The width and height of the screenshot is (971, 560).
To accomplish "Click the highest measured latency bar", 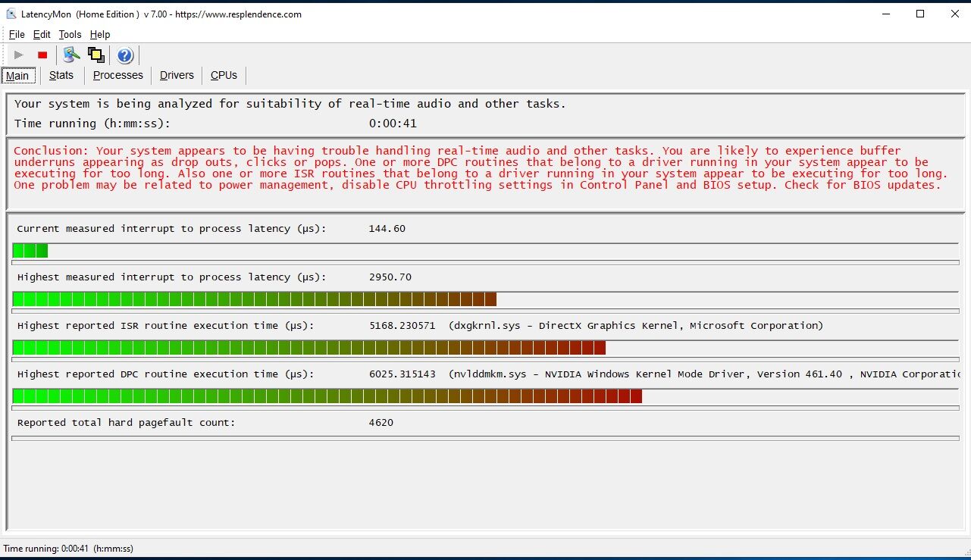I will pyautogui.click(x=485, y=299).
